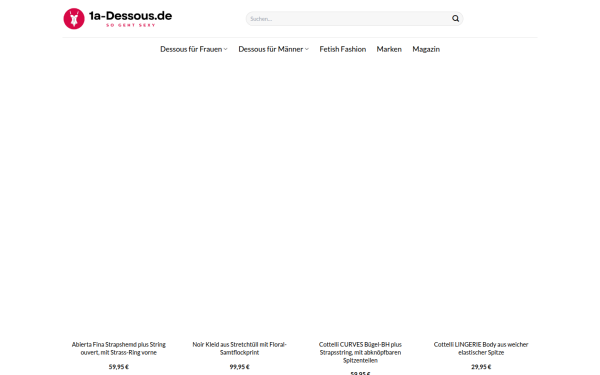The image size is (600, 375).
Task: Click the 59,95 € price under Abierta
Action: point(119,367)
